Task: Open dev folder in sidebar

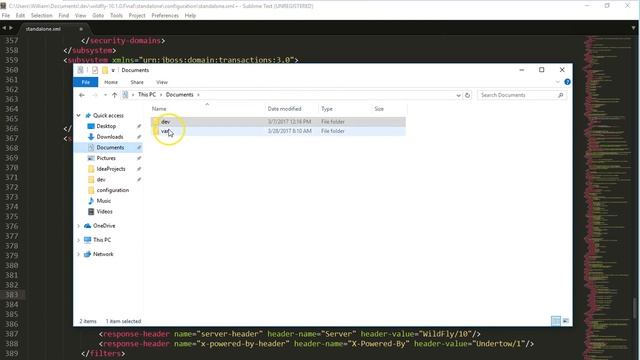Action: (x=101, y=180)
